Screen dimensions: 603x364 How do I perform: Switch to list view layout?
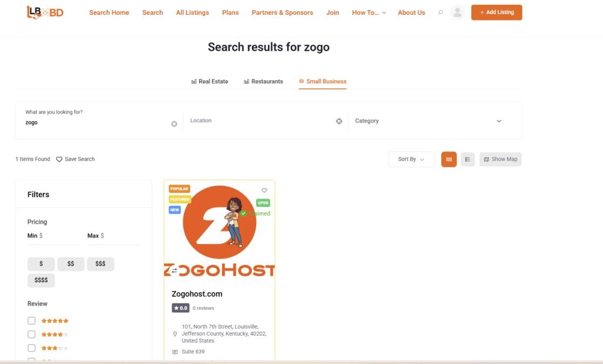(468, 159)
